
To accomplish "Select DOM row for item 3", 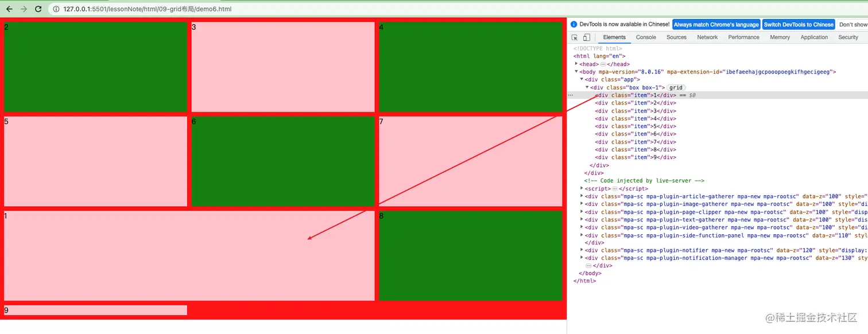I will [x=718, y=111].
